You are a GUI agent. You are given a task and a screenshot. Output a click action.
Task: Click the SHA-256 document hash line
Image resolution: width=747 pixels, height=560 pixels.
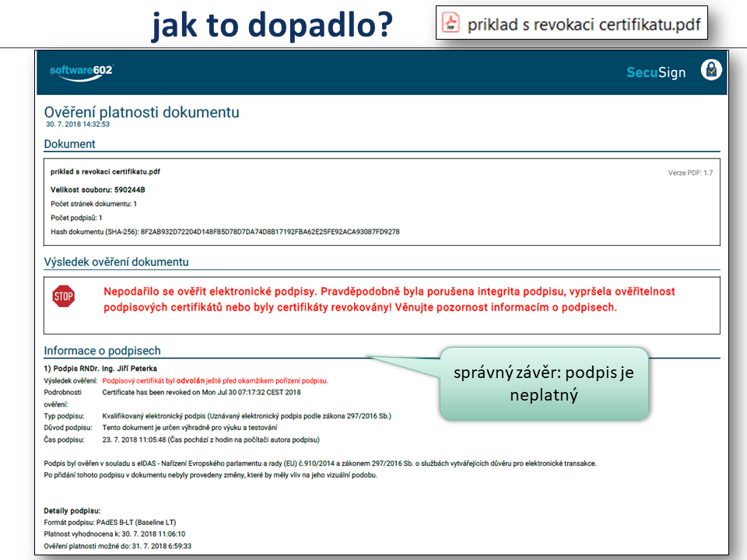[225, 232]
